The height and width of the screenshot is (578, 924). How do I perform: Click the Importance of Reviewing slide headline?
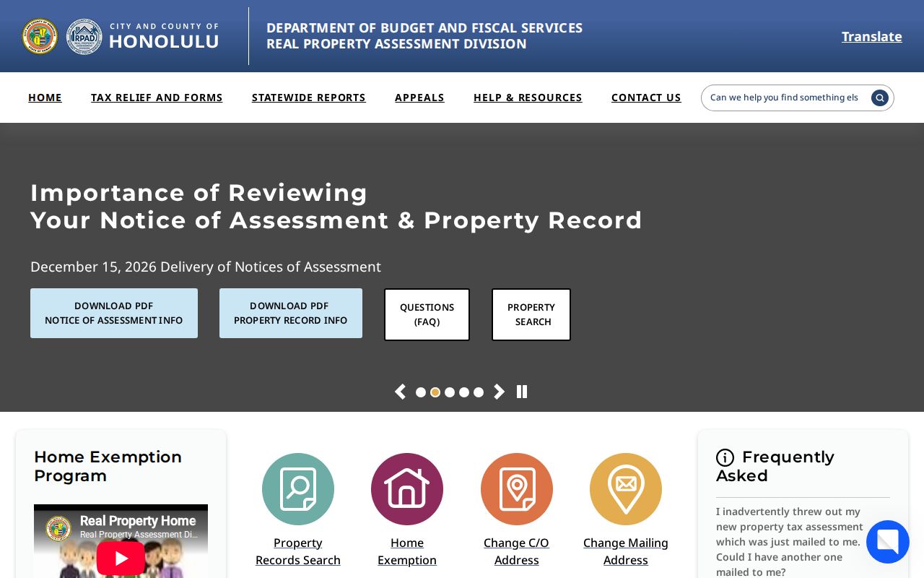(x=336, y=207)
